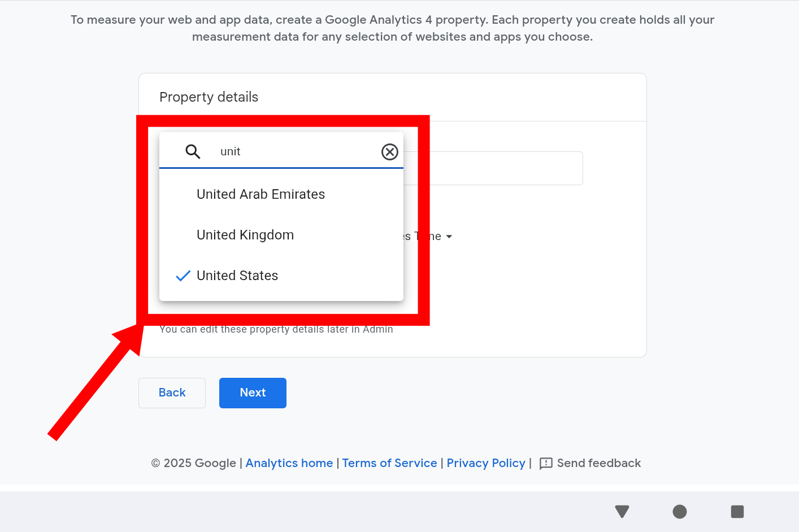
Task: Select United Arab Emirates from list
Action: coord(260,194)
